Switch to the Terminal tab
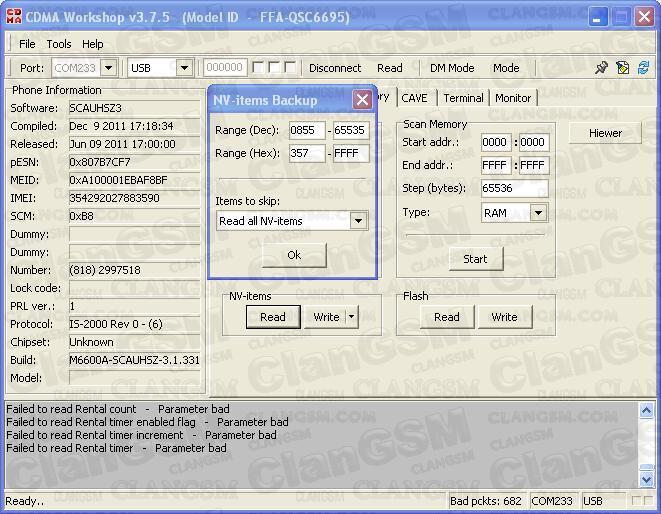 point(463,98)
